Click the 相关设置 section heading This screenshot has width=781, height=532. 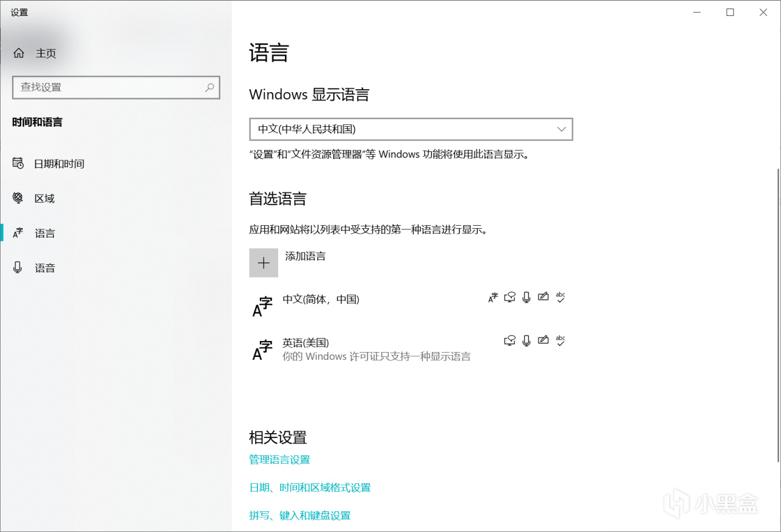point(278,437)
